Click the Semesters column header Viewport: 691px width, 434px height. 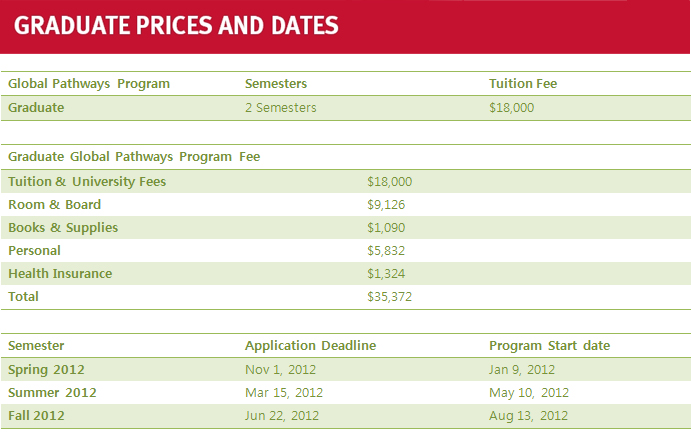click(x=276, y=84)
